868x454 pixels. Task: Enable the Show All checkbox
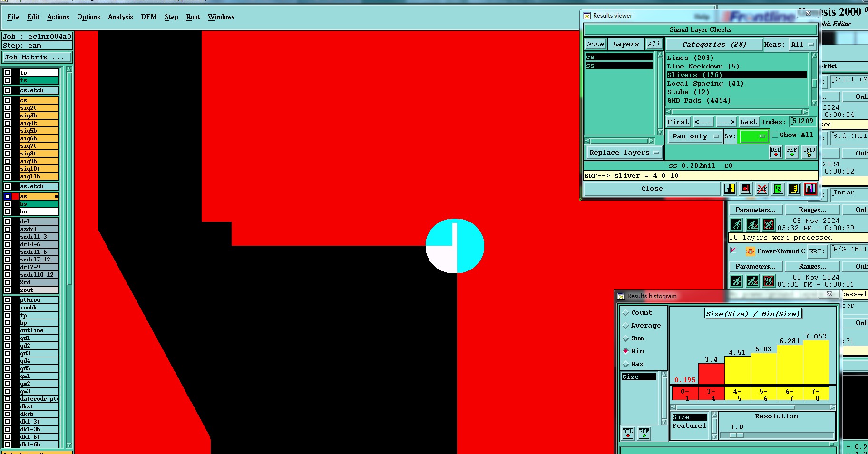(x=775, y=135)
